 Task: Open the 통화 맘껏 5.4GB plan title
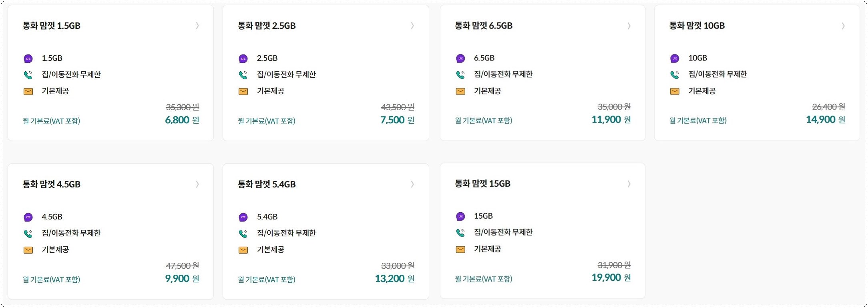click(267, 184)
